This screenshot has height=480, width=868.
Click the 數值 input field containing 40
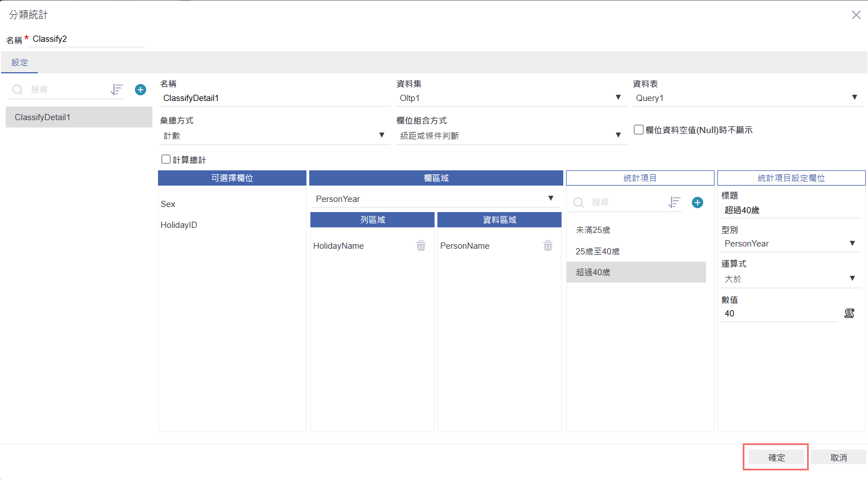779,314
